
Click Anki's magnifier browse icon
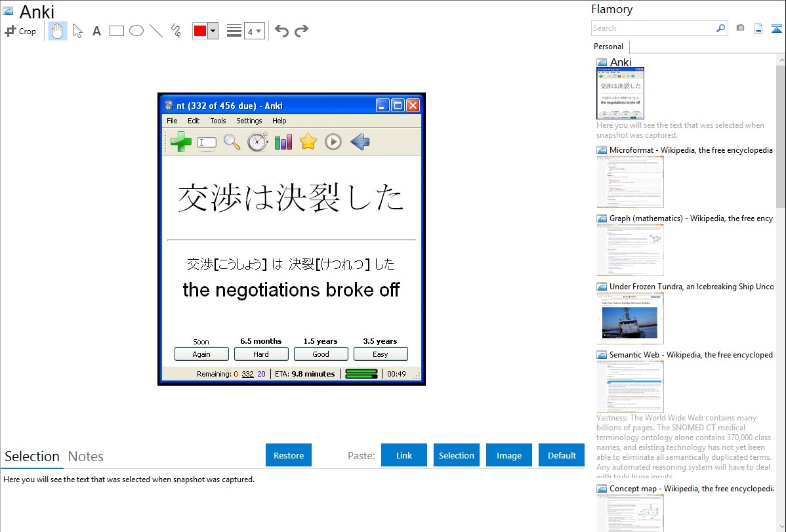click(232, 142)
